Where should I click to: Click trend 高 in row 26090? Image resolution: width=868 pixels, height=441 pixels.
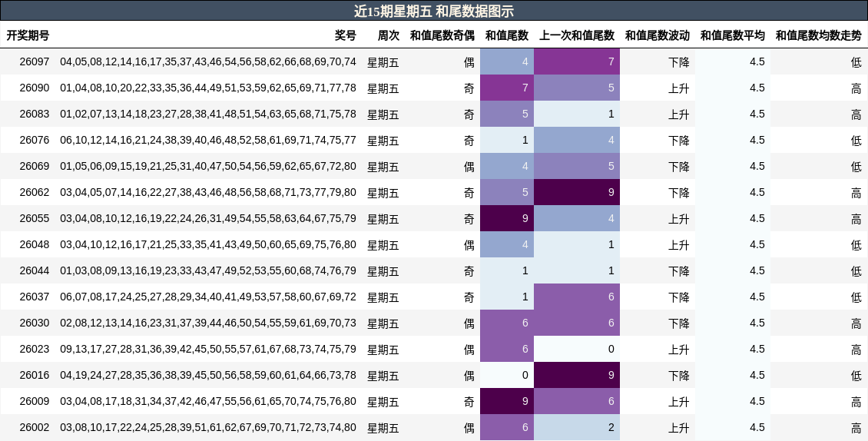click(x=856, y=88)
